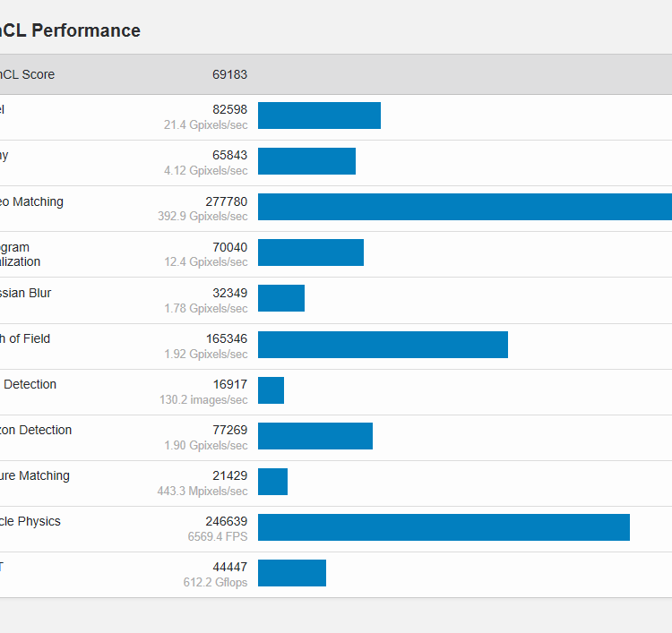Click the Depth of Field score 165346
Viewport: 672px width, 633px height.
click(x=227, y=338)
